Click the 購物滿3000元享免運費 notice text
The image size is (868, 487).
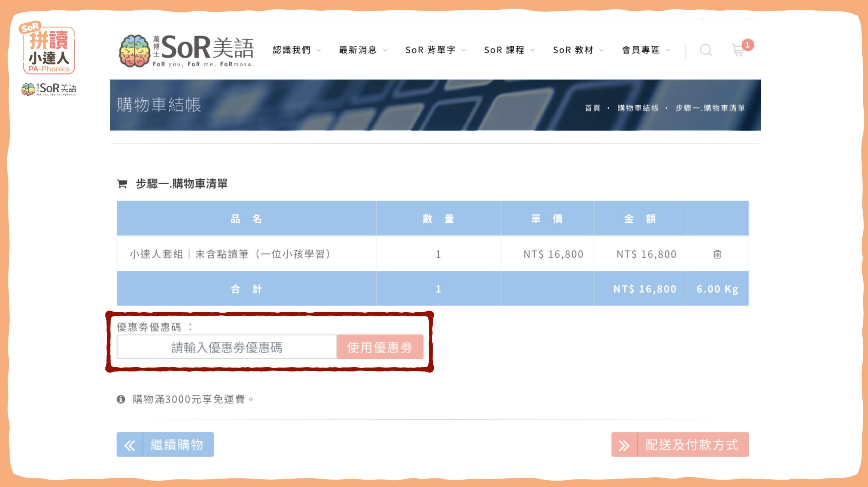pos(193,399)
